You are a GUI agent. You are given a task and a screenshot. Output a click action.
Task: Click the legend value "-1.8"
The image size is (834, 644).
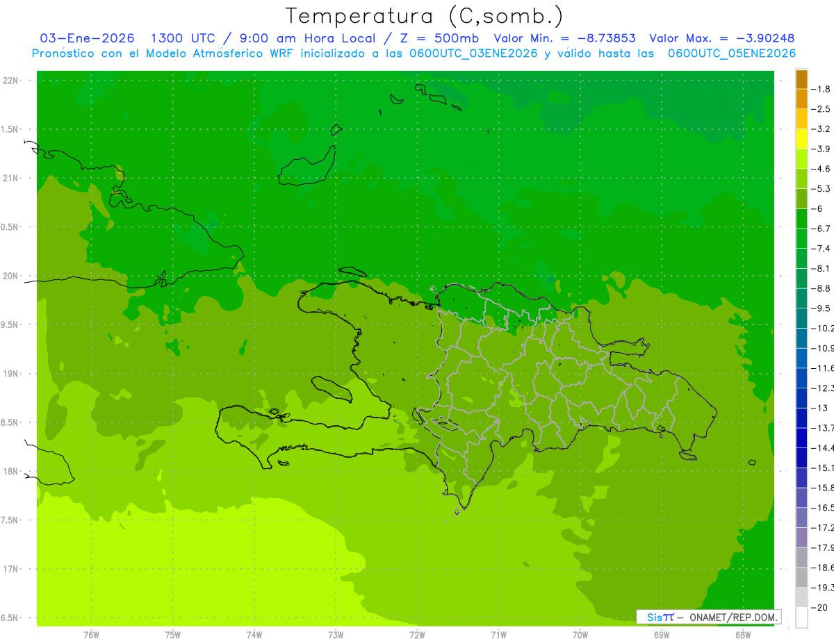coord(821,89)
